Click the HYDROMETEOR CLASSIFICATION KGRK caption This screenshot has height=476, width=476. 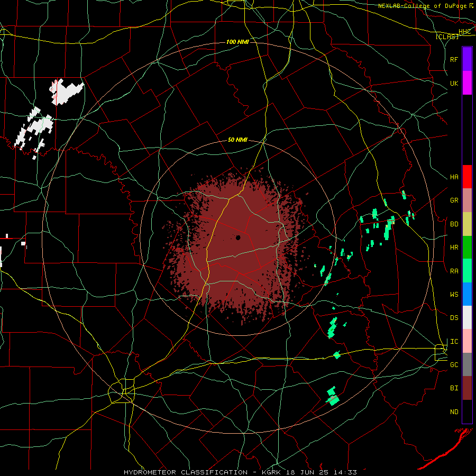coord(240,472)
